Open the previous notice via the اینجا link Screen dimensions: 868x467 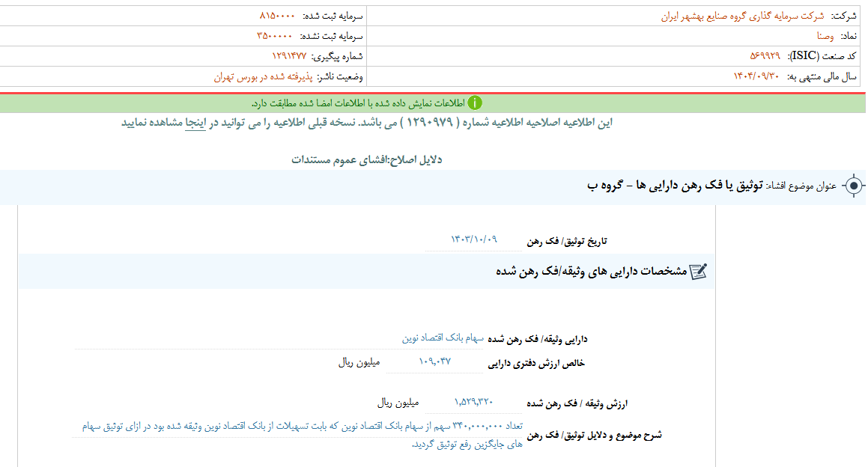(195, 123)
